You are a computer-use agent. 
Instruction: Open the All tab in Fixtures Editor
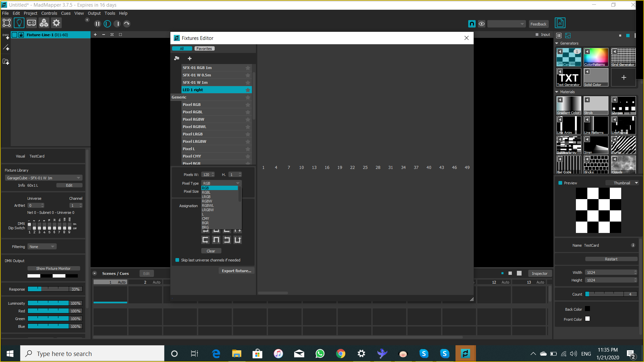(182, 48)
